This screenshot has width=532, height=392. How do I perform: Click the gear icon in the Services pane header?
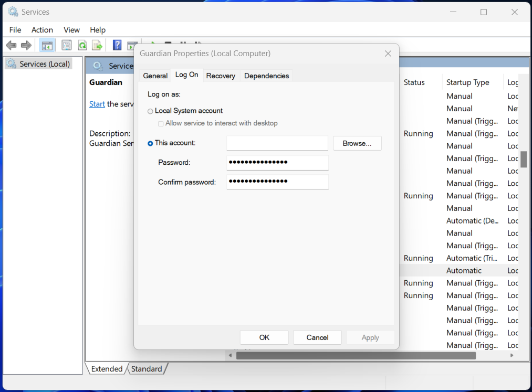pos(98,66)
